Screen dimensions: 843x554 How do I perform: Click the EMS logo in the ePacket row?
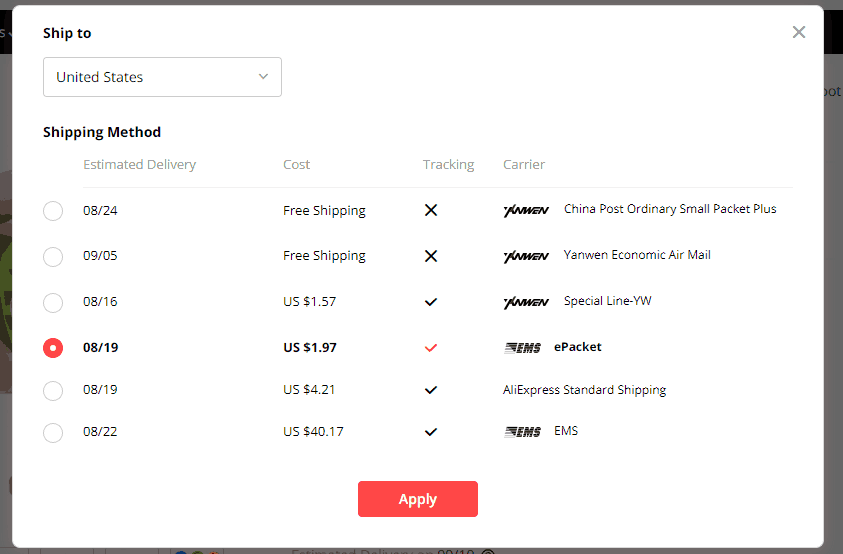pyautogui.click(x=522, y=348)
